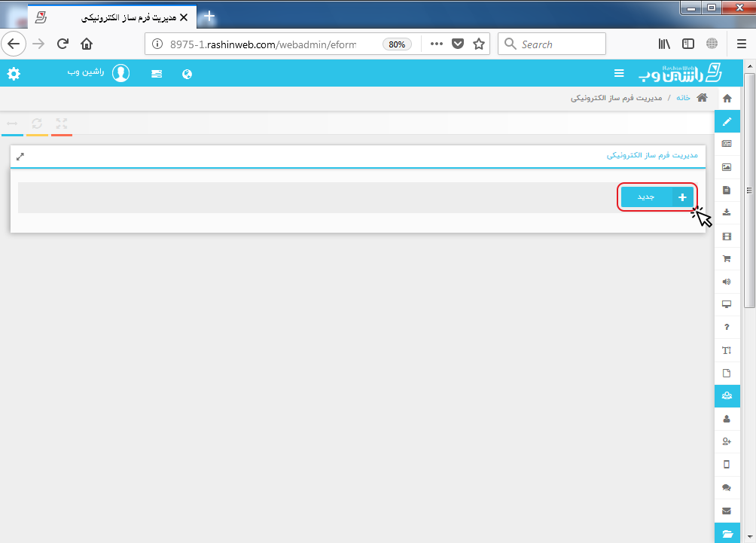Reload the page with browser reload button
This screenshot has height=543, width=756.
[x=62, y=44]
